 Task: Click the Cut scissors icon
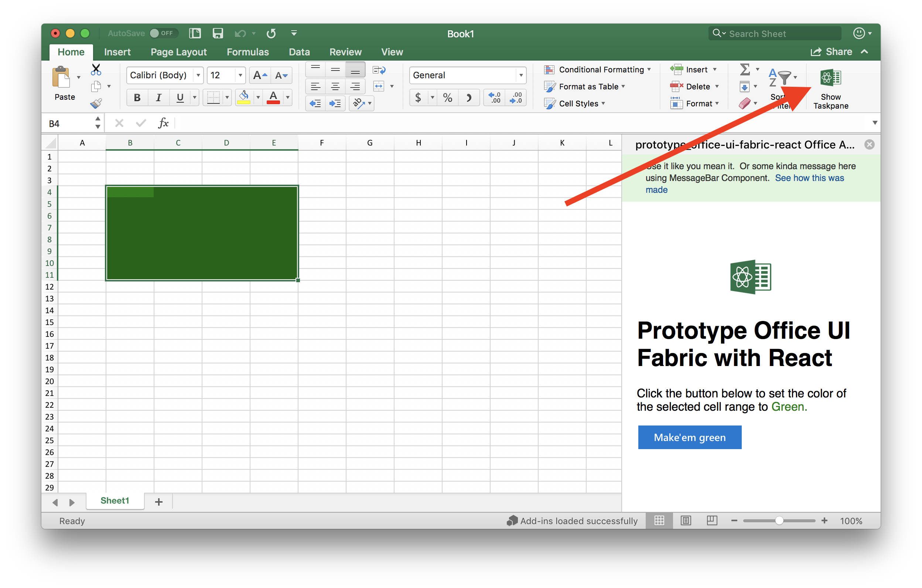point(96,70)
